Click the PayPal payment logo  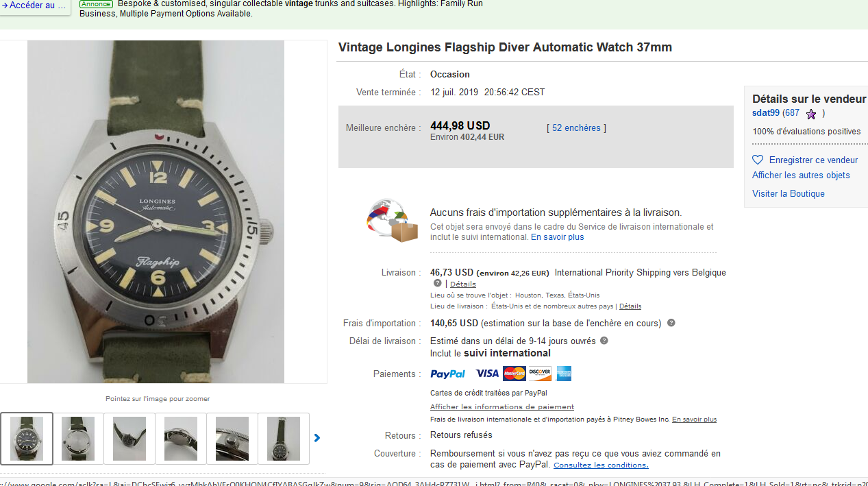pyautogui.click(x=448, y=374)
